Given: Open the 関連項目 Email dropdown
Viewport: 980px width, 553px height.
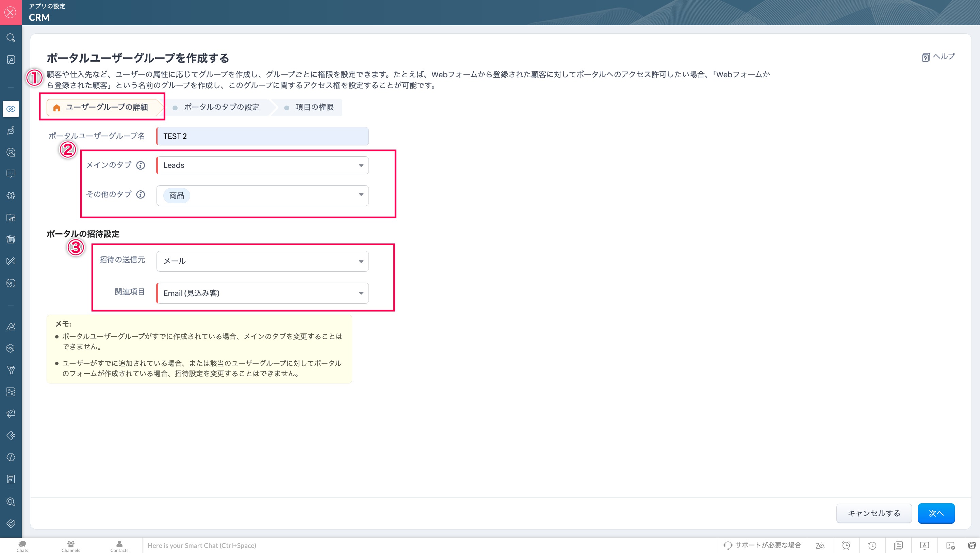Looking at the screenshot, I should (262, 293).
